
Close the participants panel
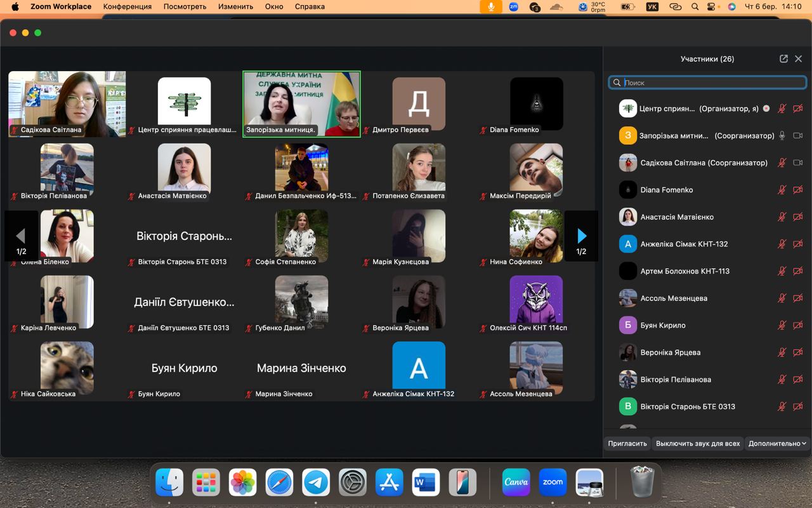pos(799,58)
